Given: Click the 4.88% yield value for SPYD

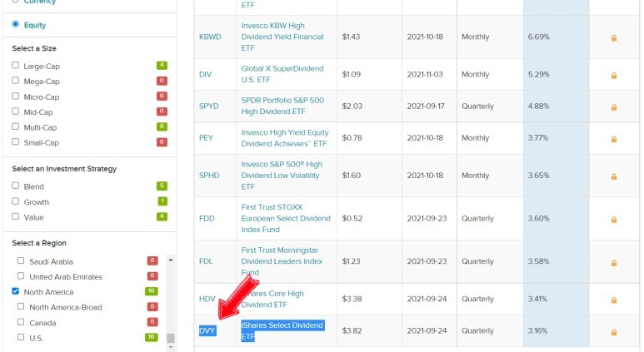Looking at the screenshot, I should point(538,107).
